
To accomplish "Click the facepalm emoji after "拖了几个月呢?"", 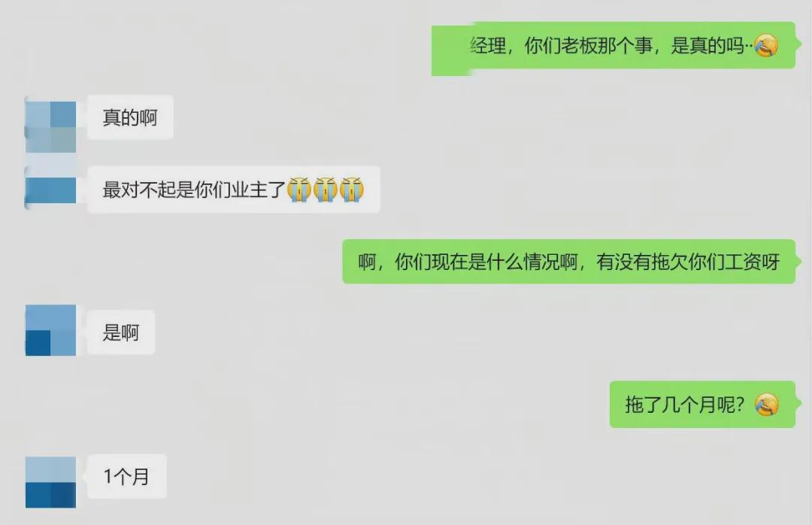I will (766, 404).
